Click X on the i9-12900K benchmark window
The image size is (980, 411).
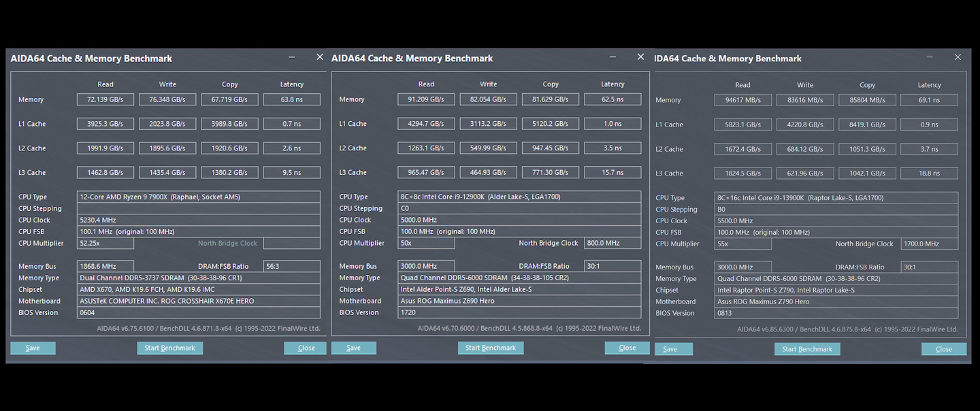click(x=640, y=57)
